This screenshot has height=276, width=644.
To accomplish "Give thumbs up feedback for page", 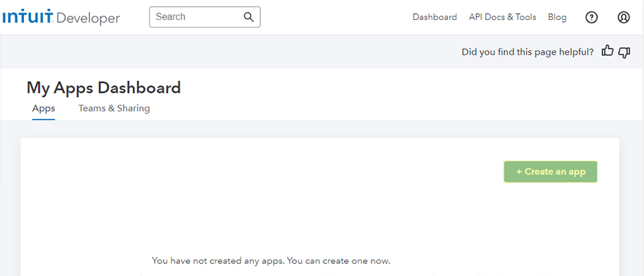I will click(x=608, y=51).
